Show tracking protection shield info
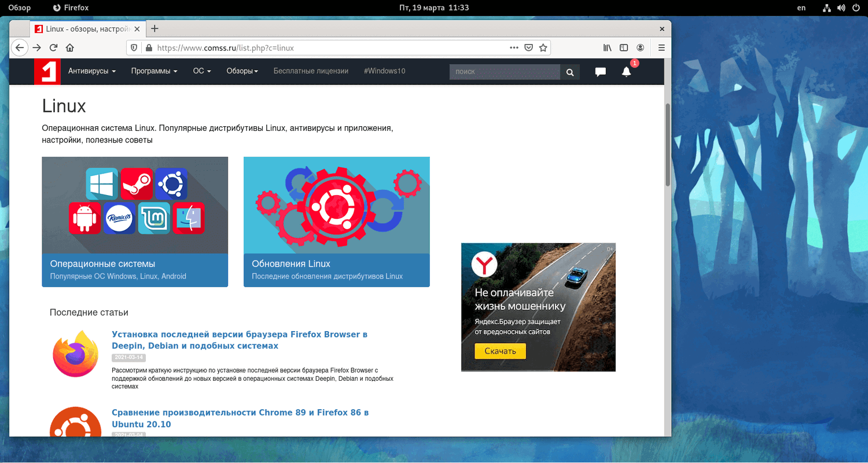Image resolution: width=868 pixels, height=463 pixels. pos(134,48)
